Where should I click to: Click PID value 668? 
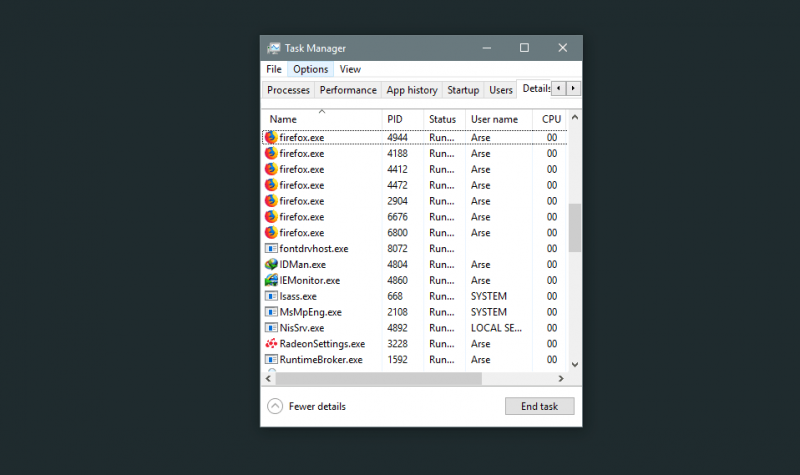pos(395,296)
